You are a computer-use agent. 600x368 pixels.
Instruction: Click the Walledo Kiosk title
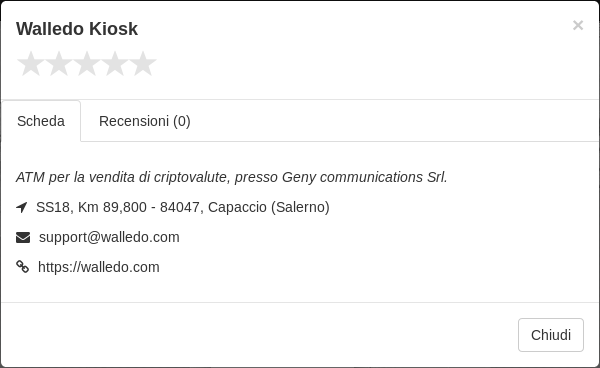(x=77, y=29)
